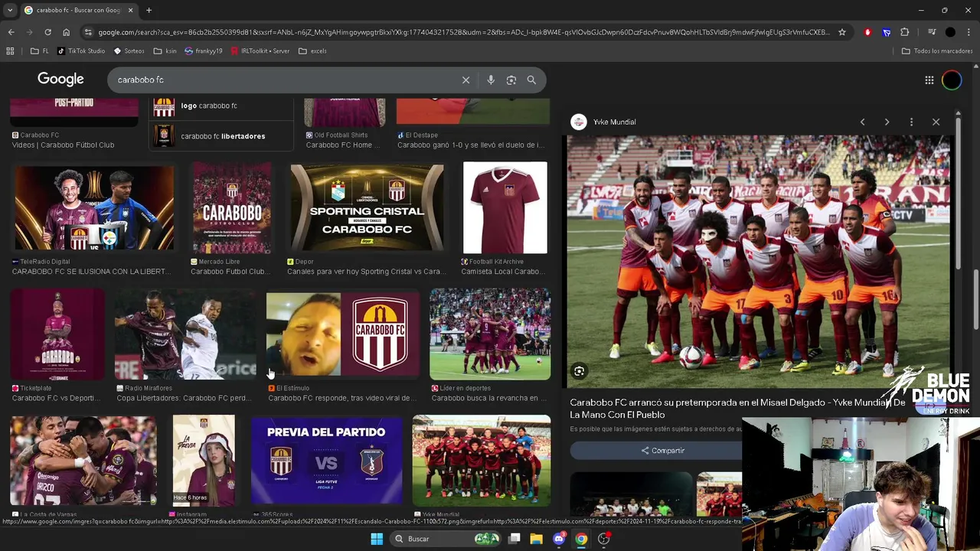Click the magnifier search submit icon
Image resolution: width=980 pixels, height=551 pixels.
pyautogui.click(x=531, y=80)
